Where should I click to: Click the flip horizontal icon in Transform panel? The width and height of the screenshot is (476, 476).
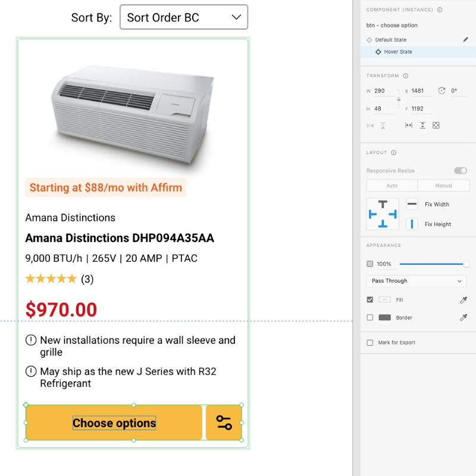[370, 125]
